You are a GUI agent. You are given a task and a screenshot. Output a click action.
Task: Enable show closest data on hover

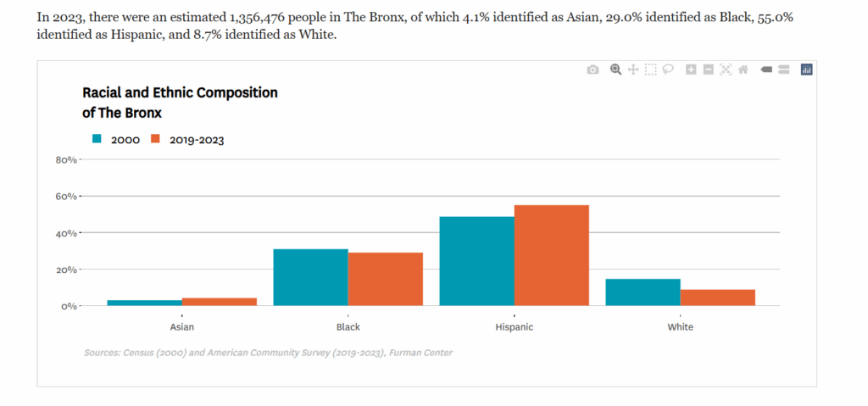tap(766, 70)
